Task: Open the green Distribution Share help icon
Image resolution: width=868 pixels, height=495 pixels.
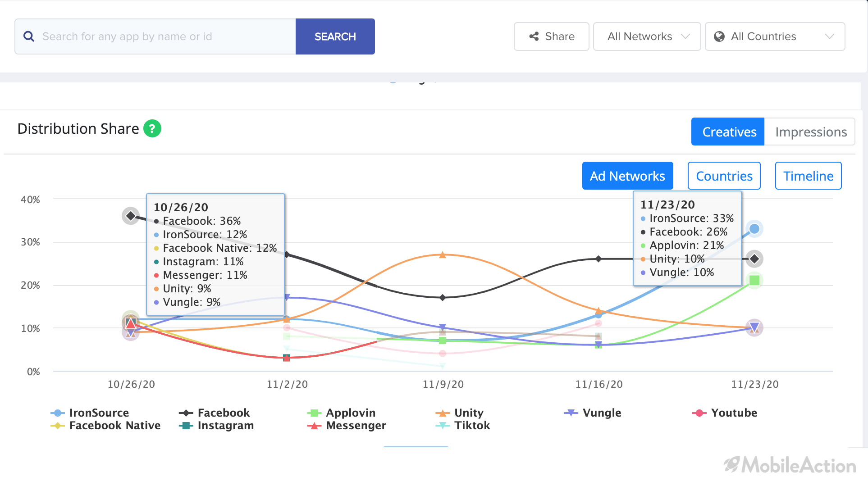Action: pos(152,128)
